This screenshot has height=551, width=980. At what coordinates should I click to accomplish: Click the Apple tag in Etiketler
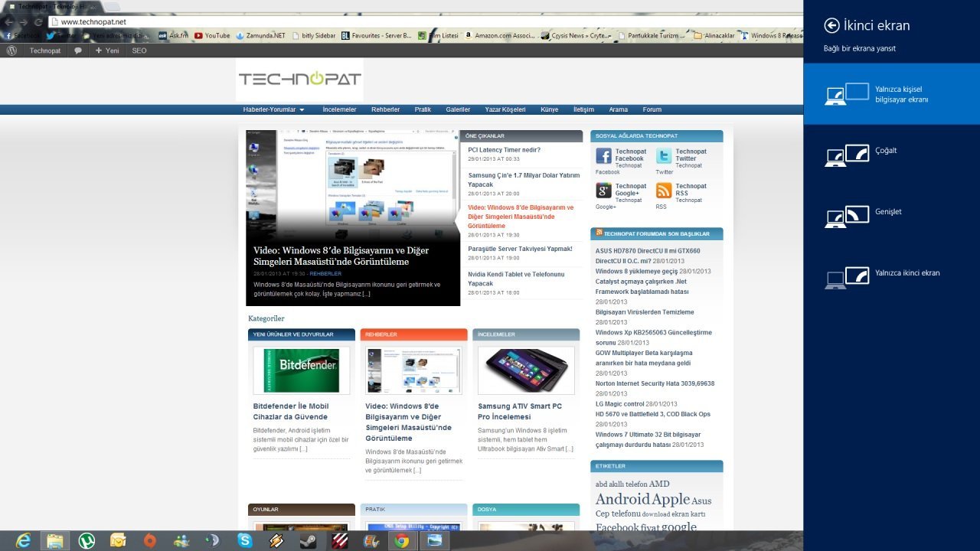coord(671,500)
